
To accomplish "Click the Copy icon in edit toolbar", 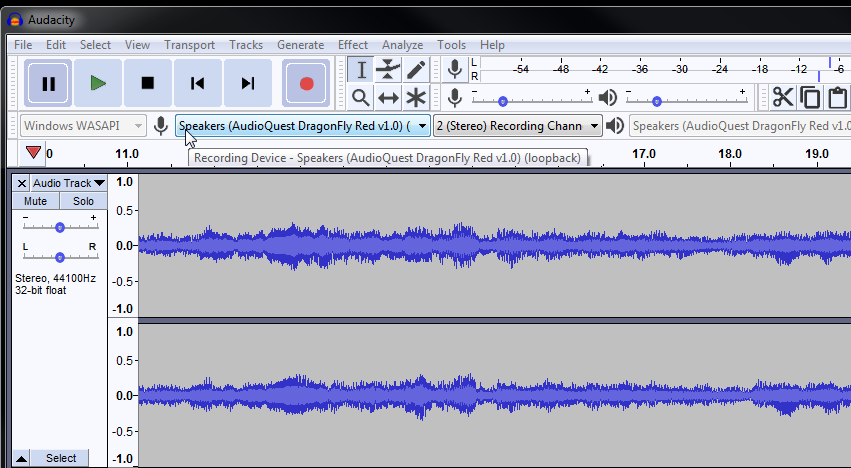I will [x=810, y=98].
